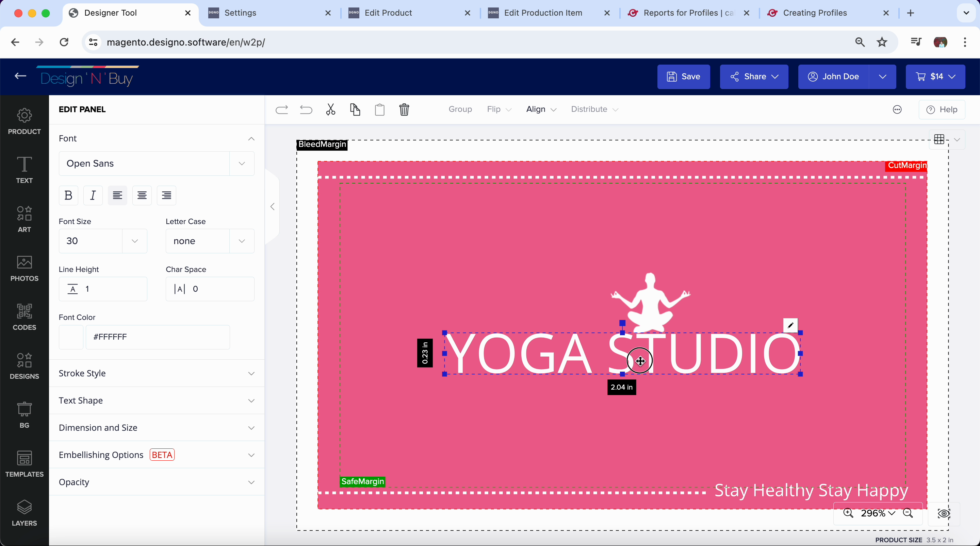Click the zoom-in magnifier icon
Screen dimensions: 980x546
click(x=848, y=513)
